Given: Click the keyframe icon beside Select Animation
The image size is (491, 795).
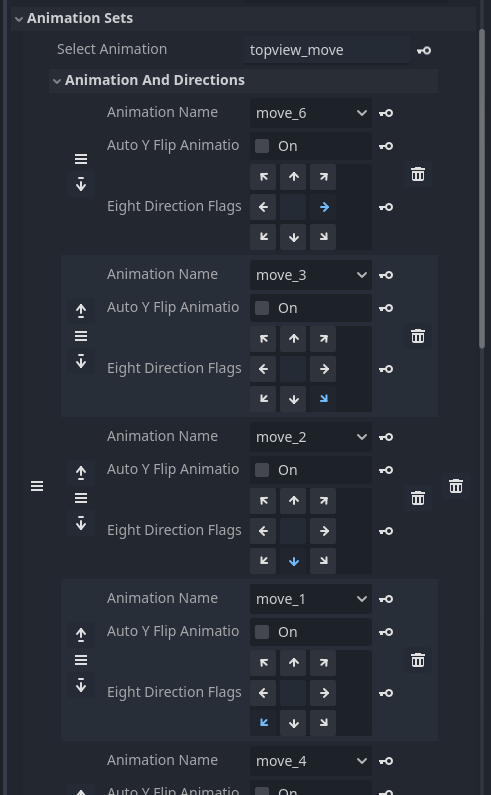Looking at the screenshot, I should 424,50.
